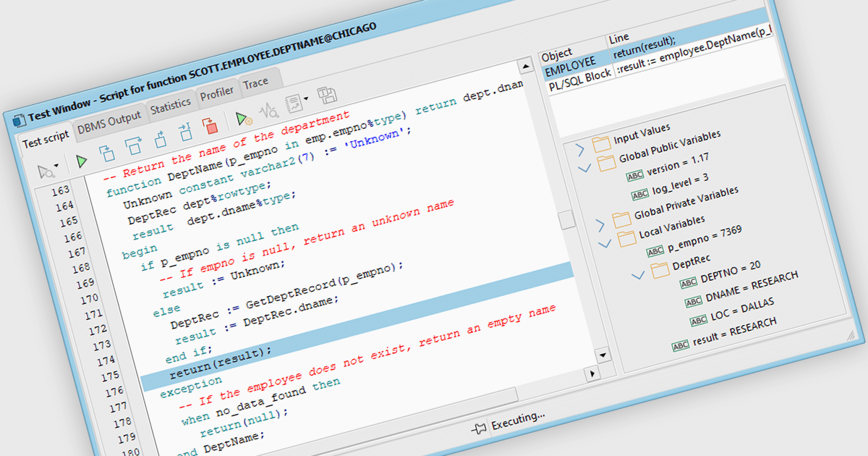This screenshot has width=868, height=456.
Task: Click the Local Variables folder icon
Action: [x=626, y=238]
